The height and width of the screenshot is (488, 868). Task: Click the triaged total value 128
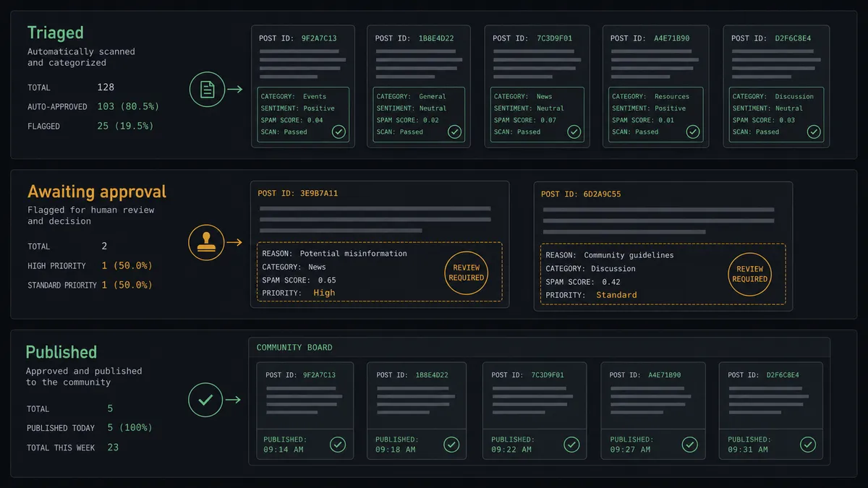pyautogui.click(x=106, y=87)
